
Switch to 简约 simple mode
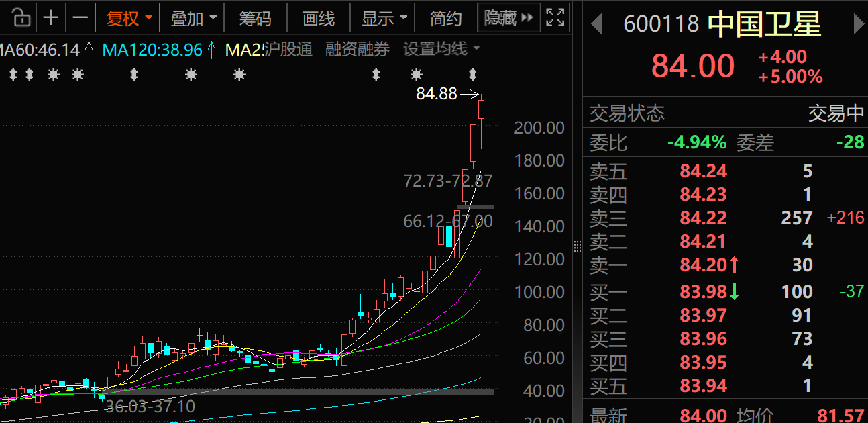pos(446,17)
